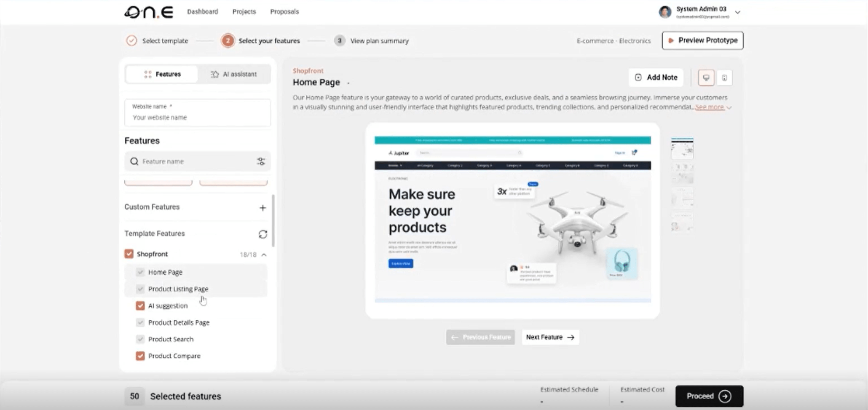Select the second preview thumbnail

pos(682,173)
